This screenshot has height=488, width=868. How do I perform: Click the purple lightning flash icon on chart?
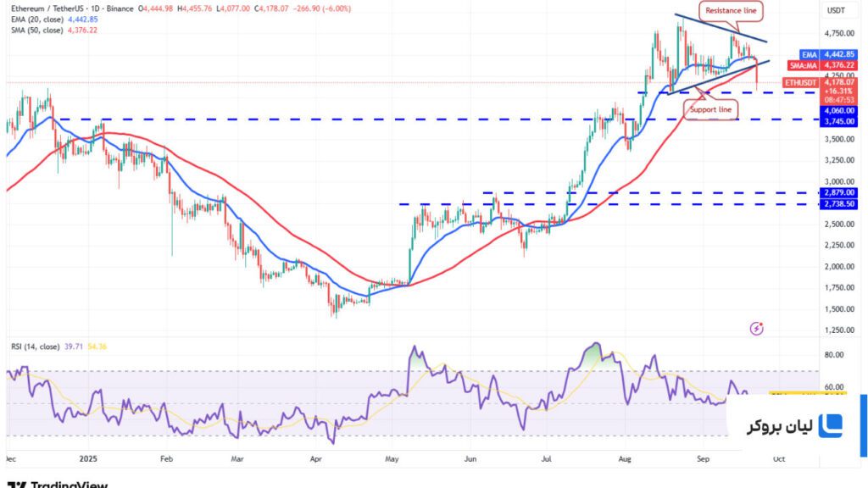[x=756, y=329]
